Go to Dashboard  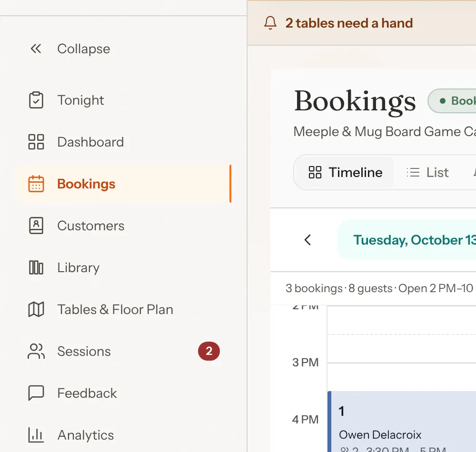point(90,142)
